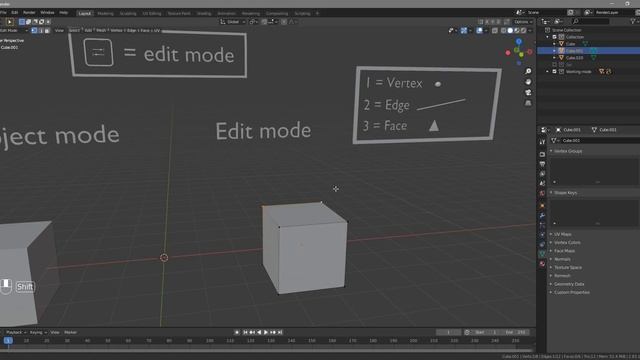The height and width of the screenshot is (360, 640).
Task: Switch perspective/orthographic grid icon
Action: [528, 103]
